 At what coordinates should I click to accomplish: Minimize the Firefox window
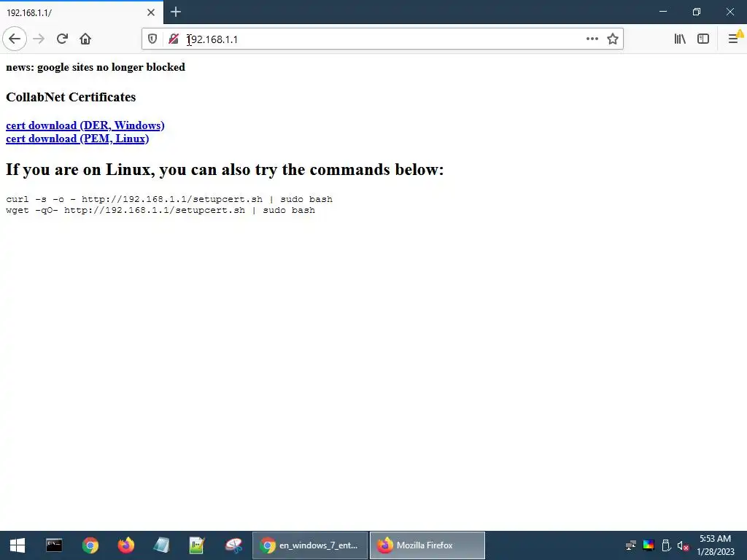click(x=662, y=12)
